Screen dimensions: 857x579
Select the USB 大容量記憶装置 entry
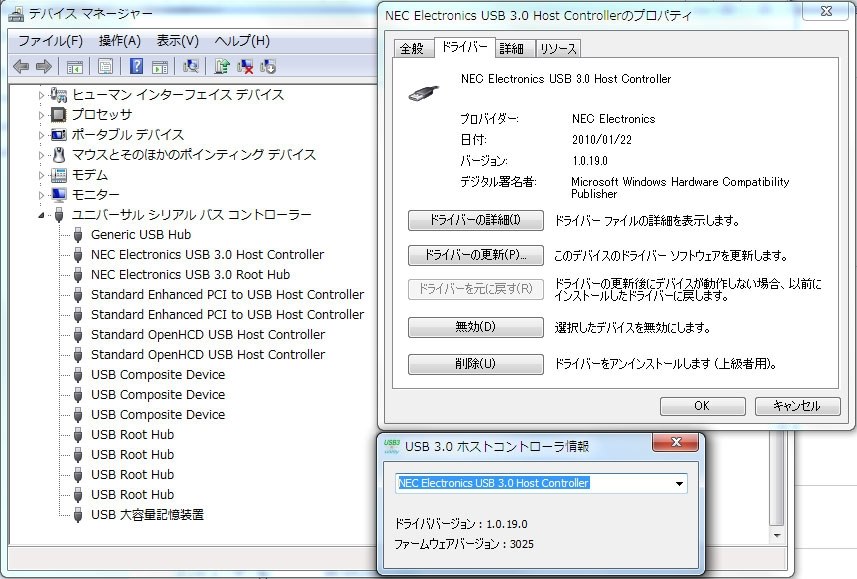click(147, 515)
